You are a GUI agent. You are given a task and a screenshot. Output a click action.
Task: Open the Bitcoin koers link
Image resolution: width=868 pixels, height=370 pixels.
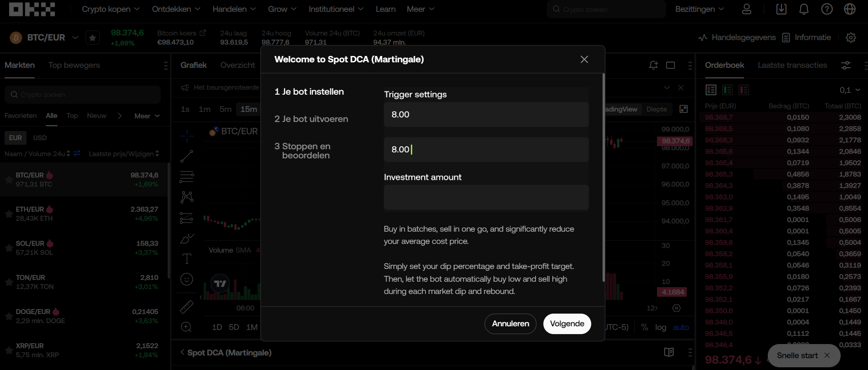[x=181, y=33]
